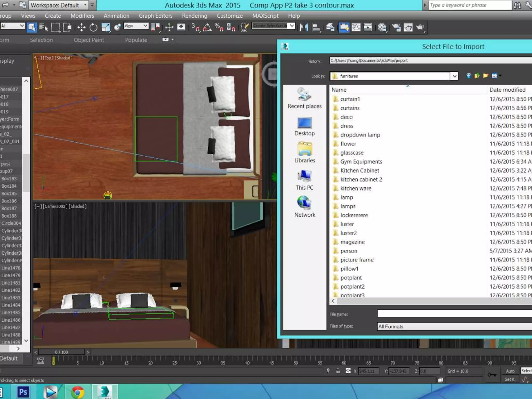Click Create New Folder icon in dialog
Image resolution: width=532 pixels, height=399 pixels.
point(486,76)
